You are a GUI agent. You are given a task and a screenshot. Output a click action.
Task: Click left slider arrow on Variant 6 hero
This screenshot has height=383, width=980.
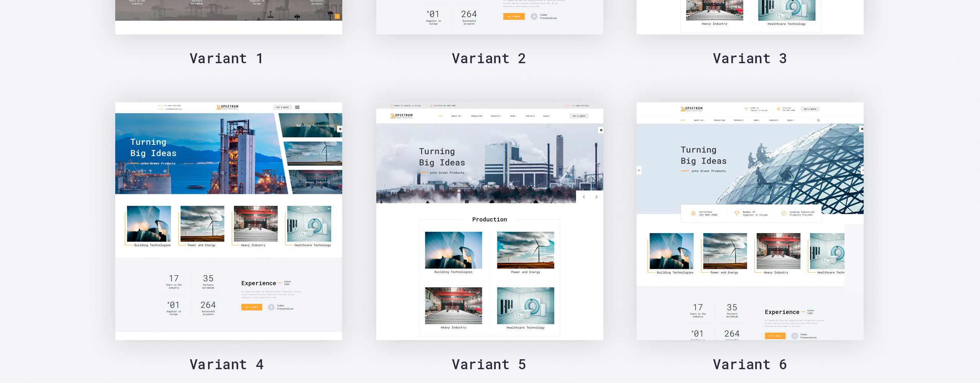coord(639,170)
